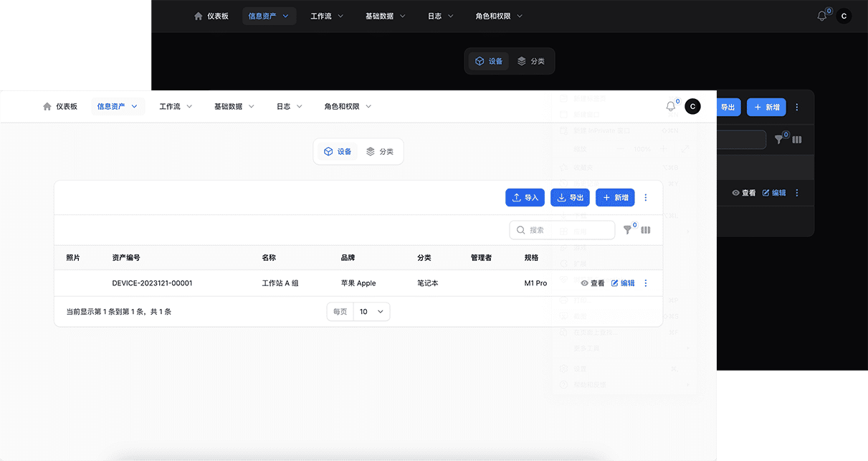Open the row's three-dot menu in the light table
Screen dimensions: 868x461
coord(646,283)
